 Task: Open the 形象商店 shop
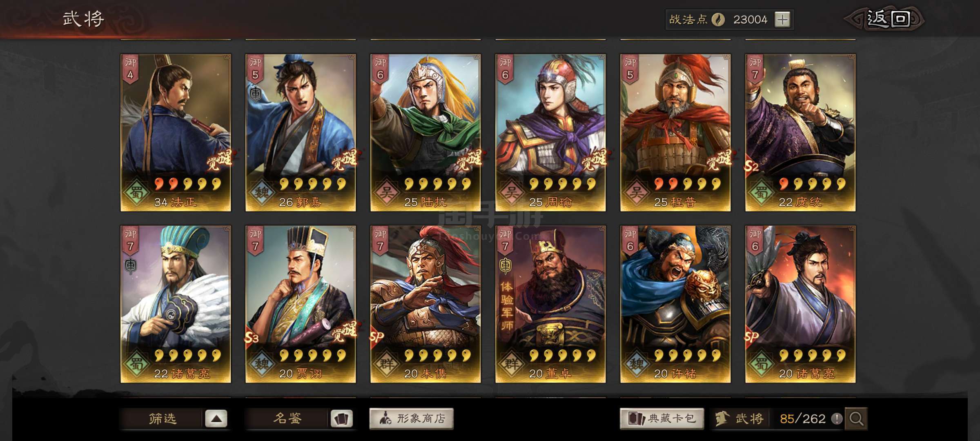pos(412,419)
